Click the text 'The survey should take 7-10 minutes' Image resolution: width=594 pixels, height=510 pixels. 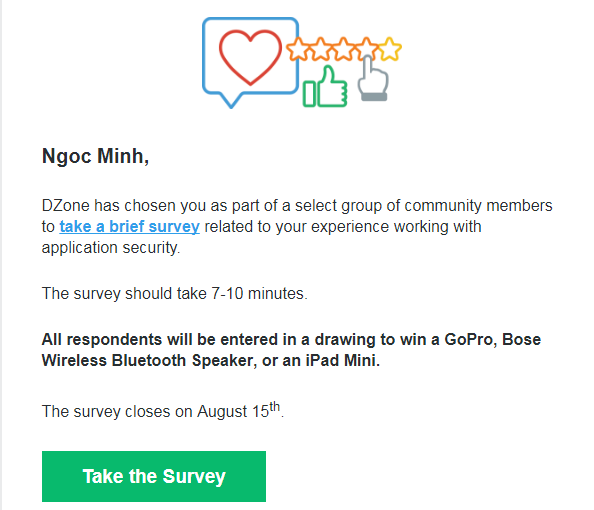175,294
